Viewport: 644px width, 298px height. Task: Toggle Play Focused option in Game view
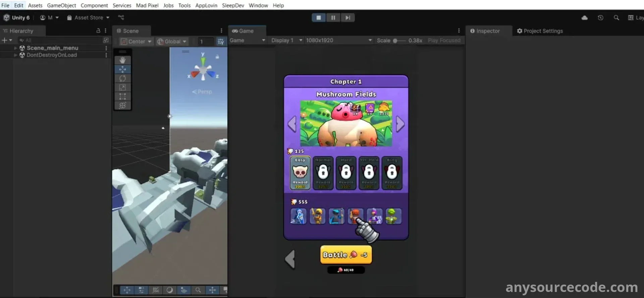[444, 40]
